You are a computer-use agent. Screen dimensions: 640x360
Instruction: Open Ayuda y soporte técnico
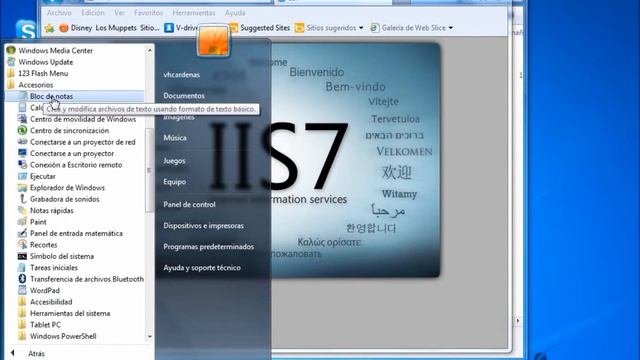coord(202,268)
